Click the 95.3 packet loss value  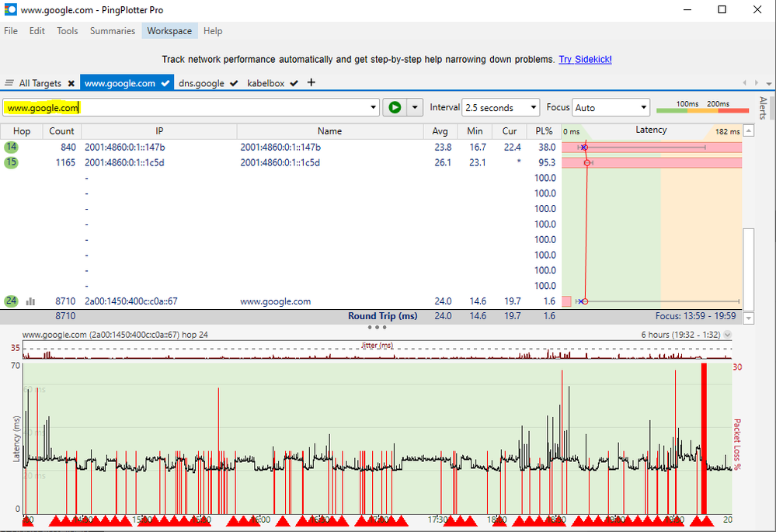pyautogui.click(x=547, y=162)
